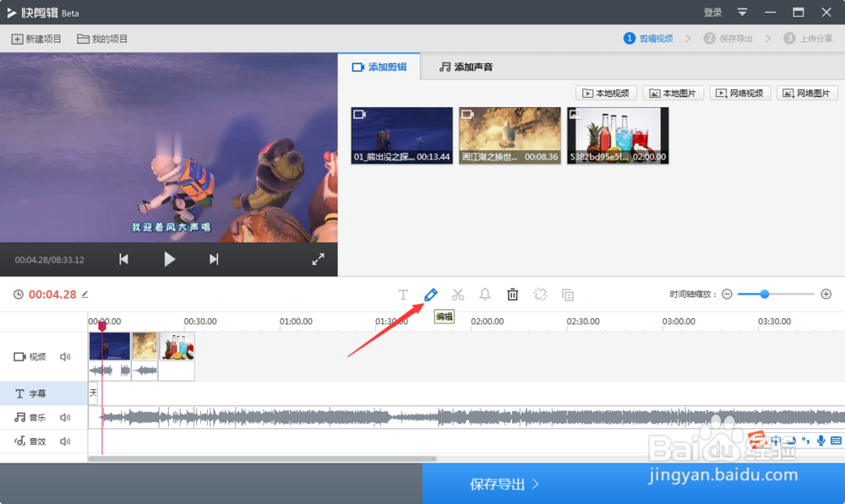845x504 pixels.
Task: Select the 00:13.44 bear cartoon clip thumbnail
Action: (x=402, y=135)
